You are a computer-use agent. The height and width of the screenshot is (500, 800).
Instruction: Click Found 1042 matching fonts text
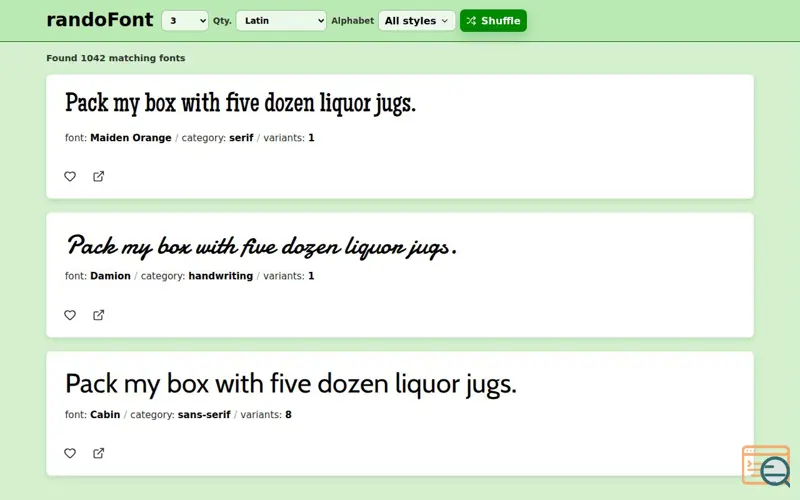(x=116, y=58)
